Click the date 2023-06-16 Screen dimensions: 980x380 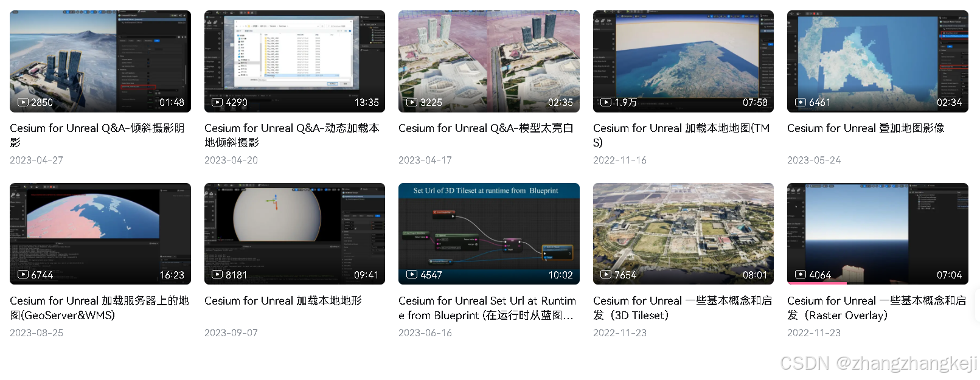point(425,333)
